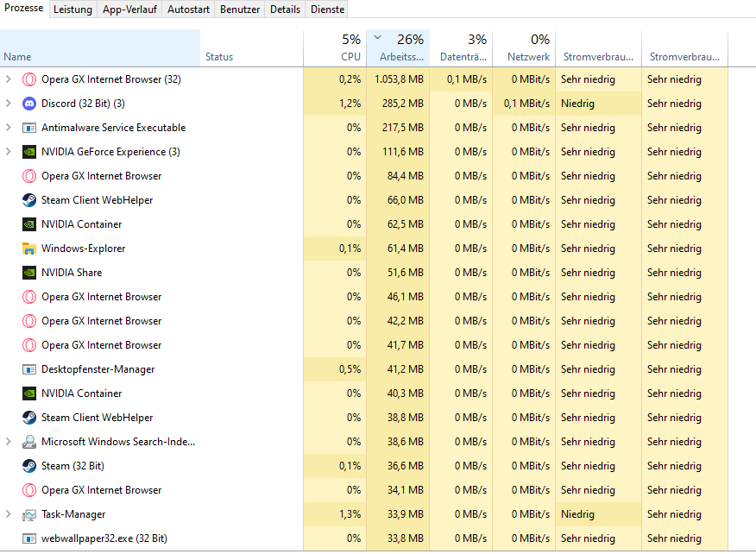Sort by the CPU column header
The image size is (756, 554).
(335, 47)
